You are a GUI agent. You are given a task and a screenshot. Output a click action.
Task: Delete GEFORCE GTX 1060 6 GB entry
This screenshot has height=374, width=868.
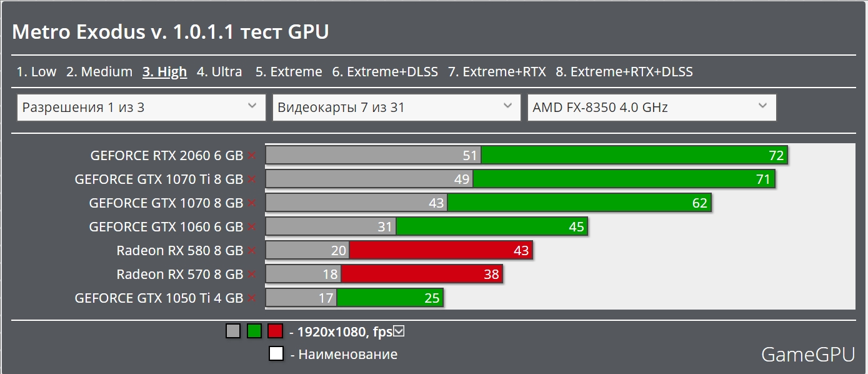252,227
